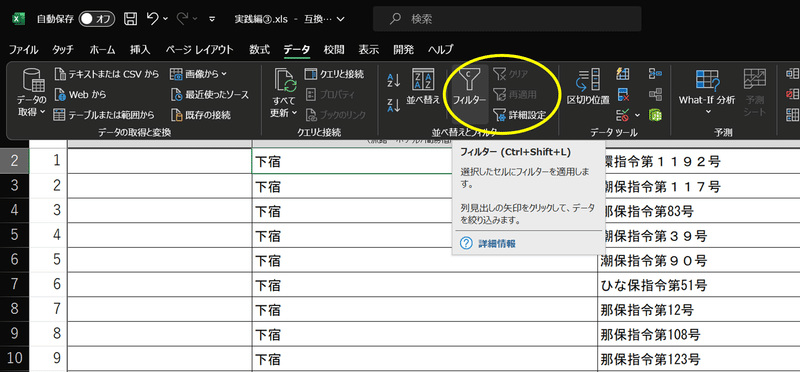Select the row 2 header
Image resolution: width=800 pixels, height=372 pixels.
(x=14, y=161)
